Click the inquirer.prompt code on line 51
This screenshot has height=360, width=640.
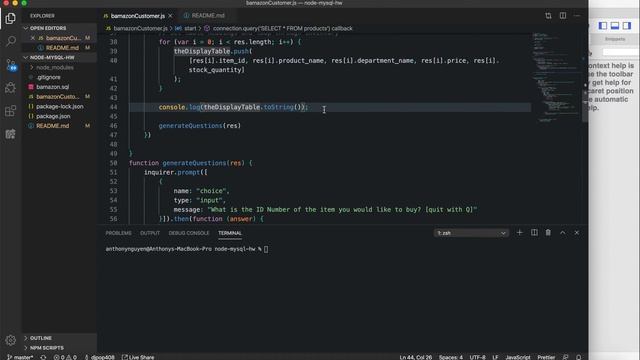[x=176, y=172]
